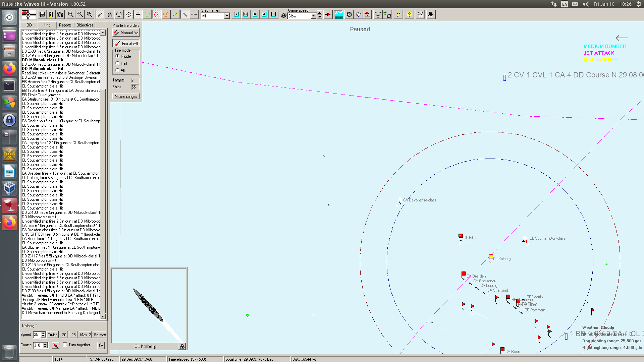Click the torpedo silhouette toolbar icon
This screenshot has height=362, width=644.
[x=184, y=14]
